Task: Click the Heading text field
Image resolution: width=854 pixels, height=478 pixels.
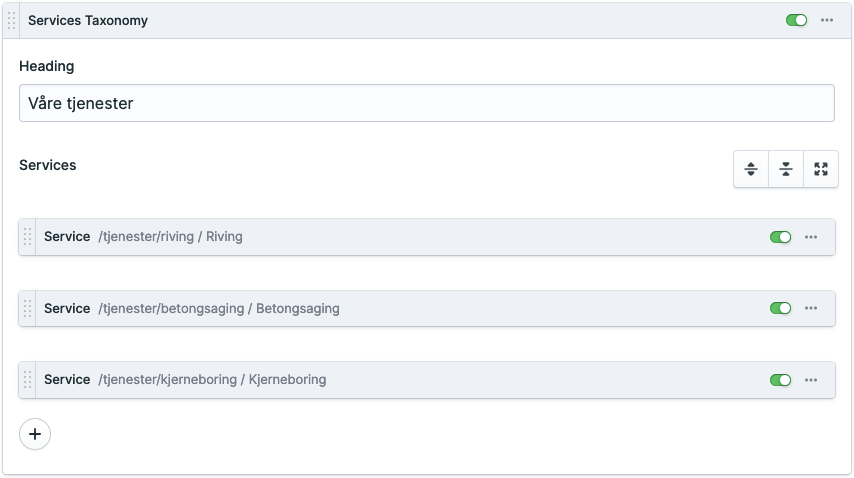Action: pos(426,103)
